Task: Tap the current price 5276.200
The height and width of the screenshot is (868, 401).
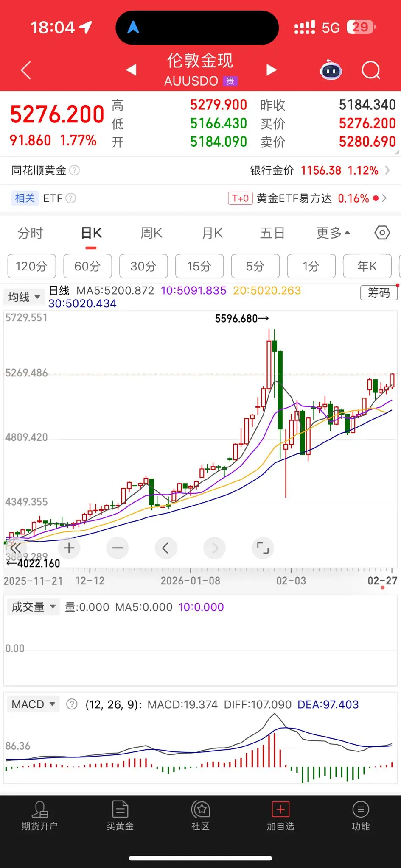Action: click(57, 114)
